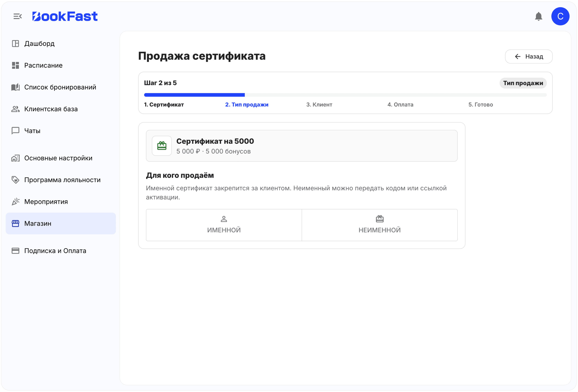Viewport: 578px width, 392px height.
Task: Click the Основные настройки building icon
Action: point(15,158)
